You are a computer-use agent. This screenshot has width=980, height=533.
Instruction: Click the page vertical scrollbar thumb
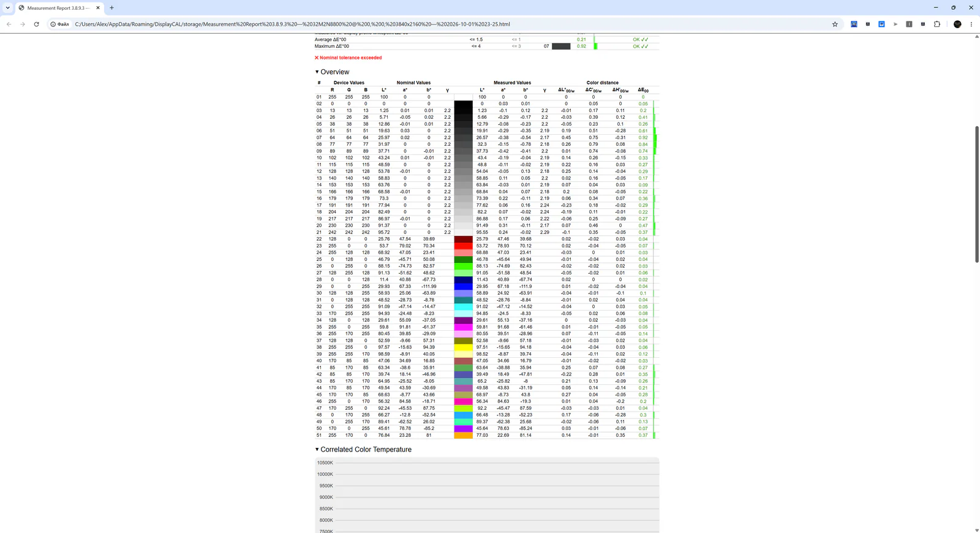click(x=977, y=194)
